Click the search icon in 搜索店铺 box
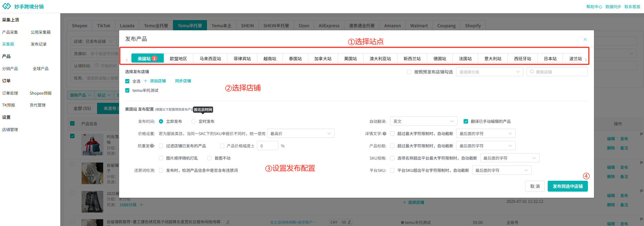This screenshot has width=644, height=226. click(x=532, y=72)
